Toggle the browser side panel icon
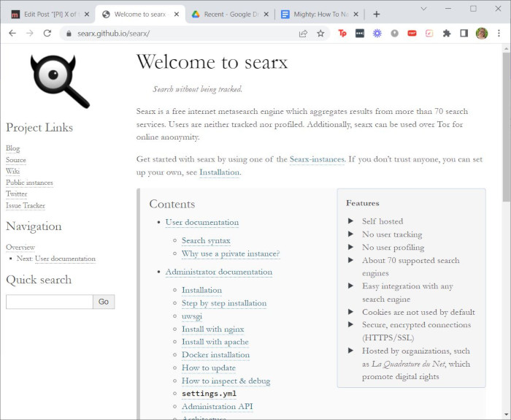 click(464, 34)
